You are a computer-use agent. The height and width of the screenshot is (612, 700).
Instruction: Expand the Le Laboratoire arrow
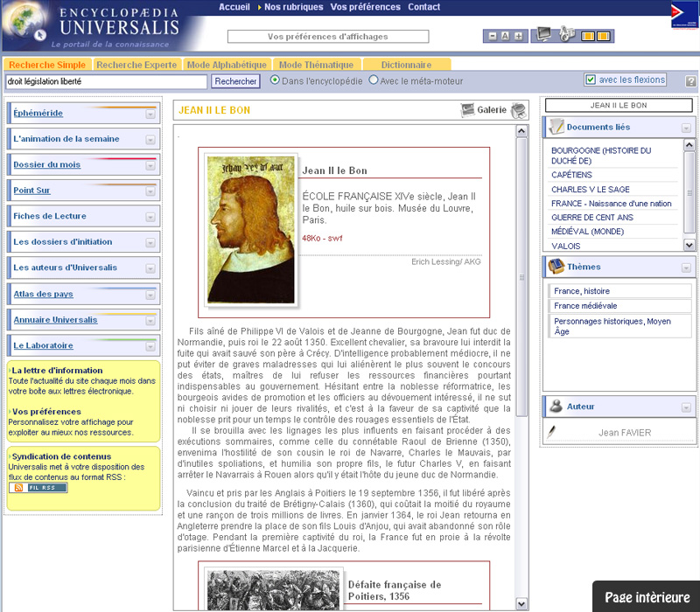(x=150, y=346)
